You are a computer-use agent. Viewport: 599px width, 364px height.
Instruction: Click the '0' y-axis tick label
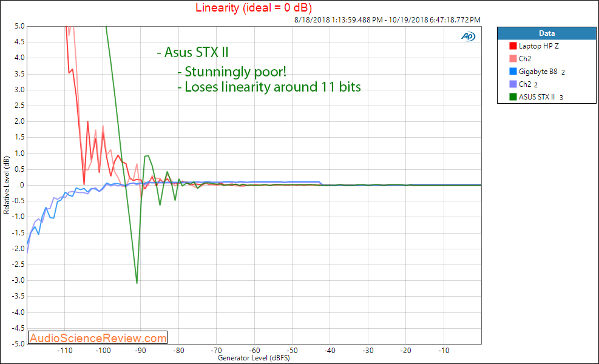click(x=22, y=185)
